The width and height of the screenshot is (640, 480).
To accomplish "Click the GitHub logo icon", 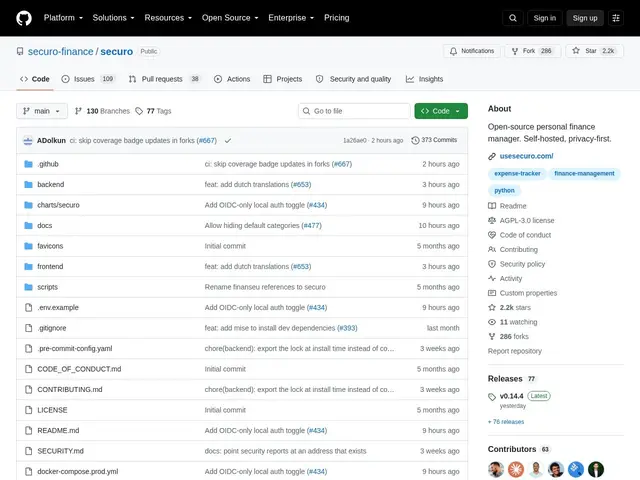I will pyautogui.click(x=24, y=18).
